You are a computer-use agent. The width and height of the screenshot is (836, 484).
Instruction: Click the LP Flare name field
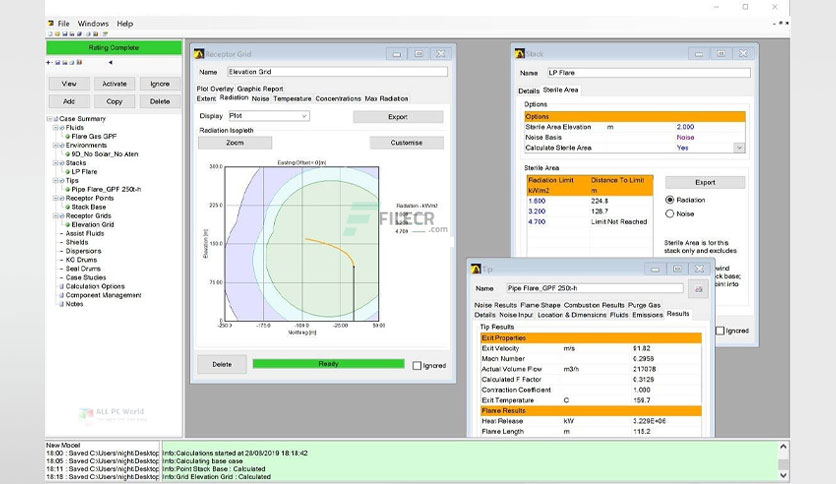[x=649, y=72]
